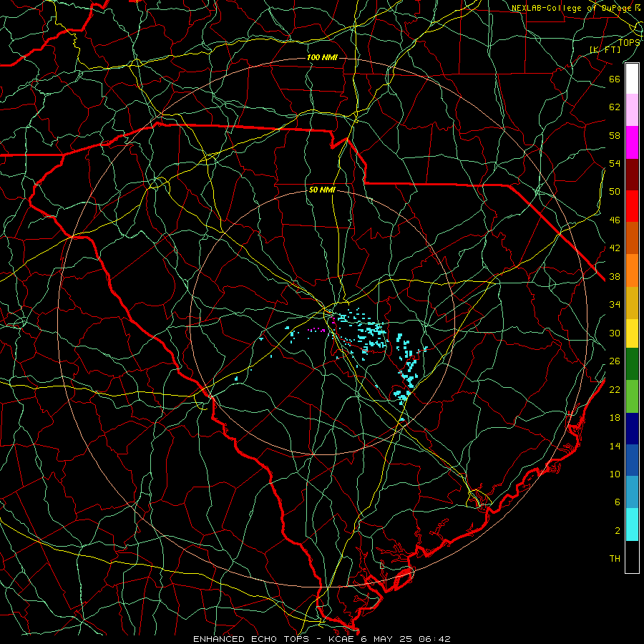
Task: Click the gold 34 kft legend swatch
Action: 632,303
